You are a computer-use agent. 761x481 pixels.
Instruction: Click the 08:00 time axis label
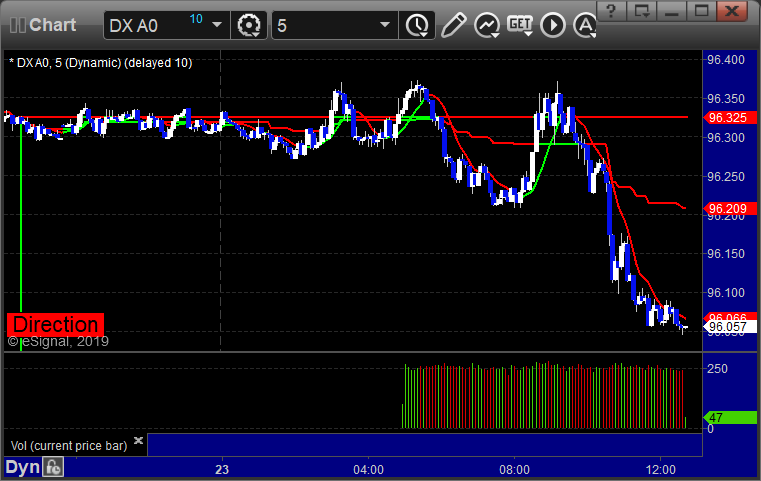514,470
